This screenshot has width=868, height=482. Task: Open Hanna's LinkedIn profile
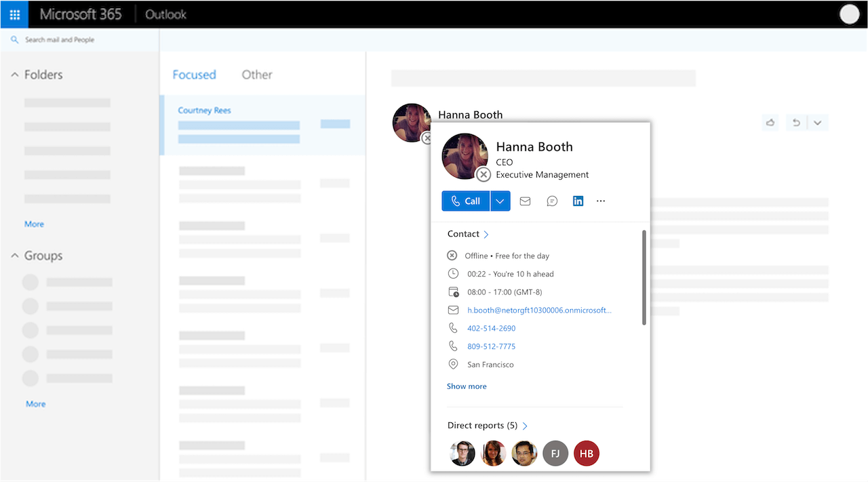578,201
